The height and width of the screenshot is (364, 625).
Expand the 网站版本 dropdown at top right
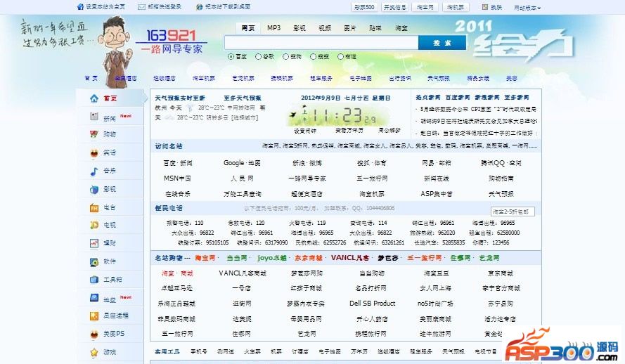point(527,8)
